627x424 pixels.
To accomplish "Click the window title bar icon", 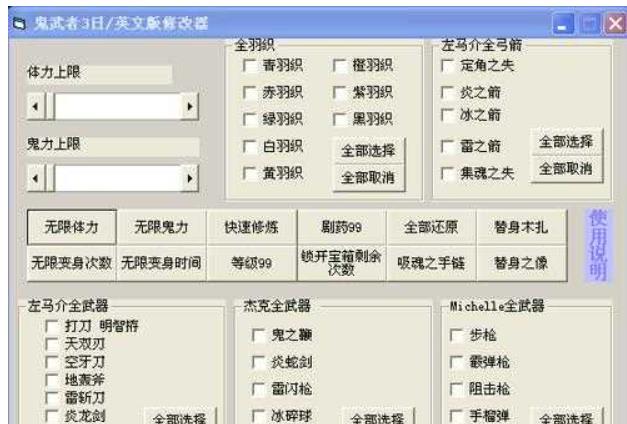I will click(19, 24).
